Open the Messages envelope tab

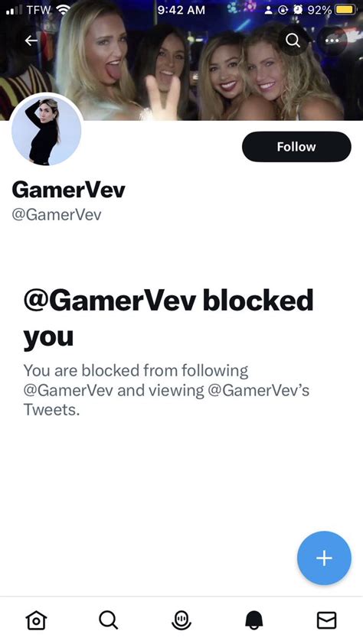coord(326,620)
